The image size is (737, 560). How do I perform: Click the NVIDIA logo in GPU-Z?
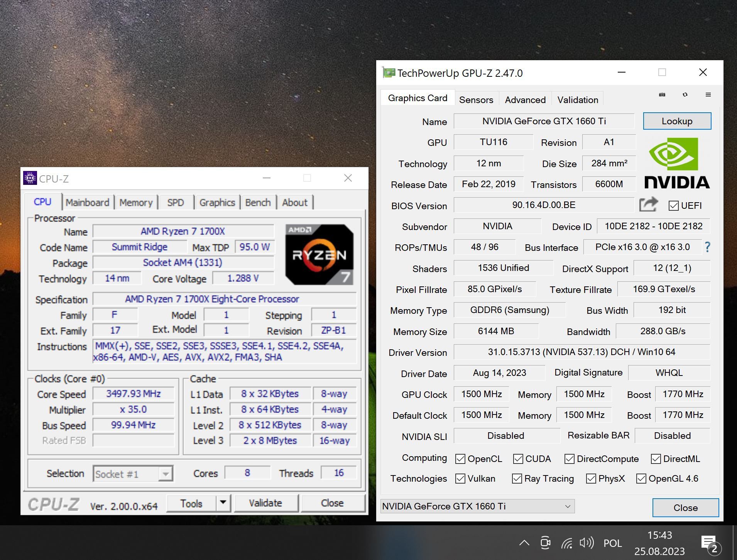pos(677,164)
